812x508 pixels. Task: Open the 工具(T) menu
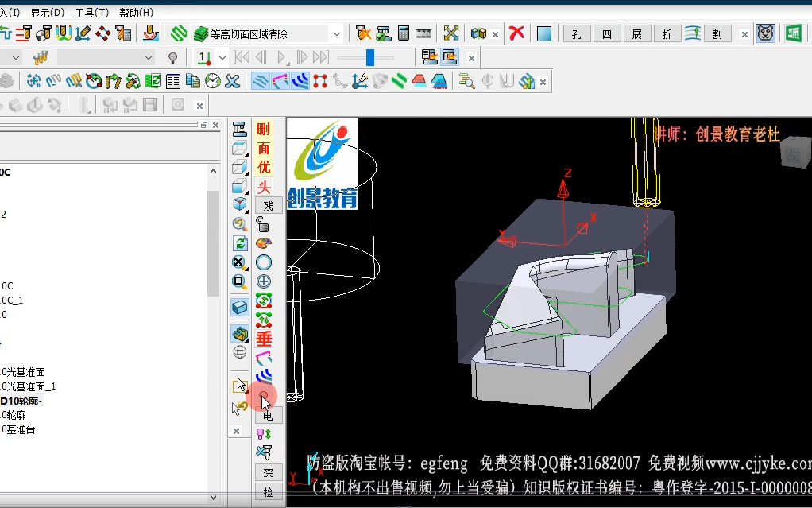coord(91,13)
